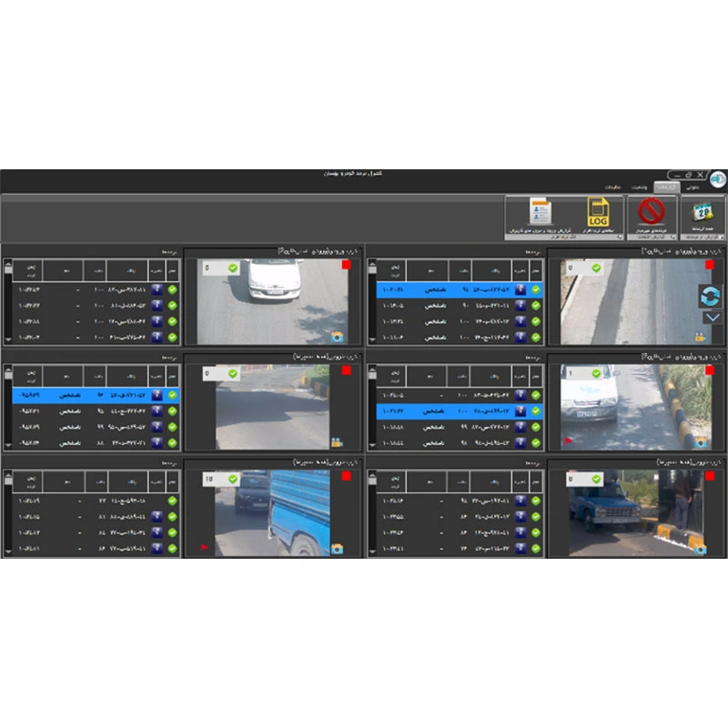
Task: Click the red square on white sedan feed
Action: coord(347,265)
